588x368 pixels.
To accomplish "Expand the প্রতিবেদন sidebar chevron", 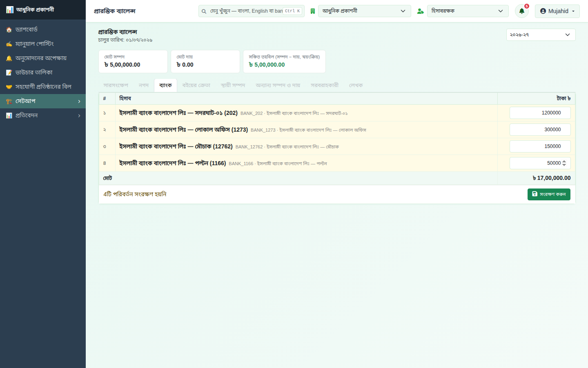I will (79, 116).
